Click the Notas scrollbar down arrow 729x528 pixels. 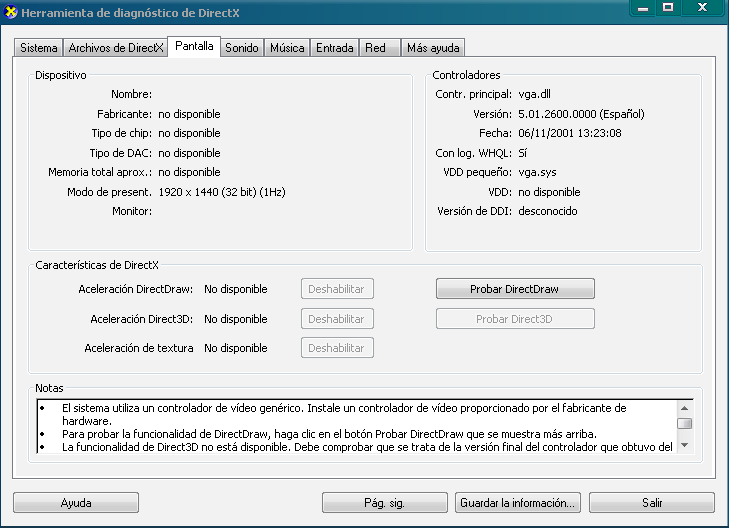(684, 445)
